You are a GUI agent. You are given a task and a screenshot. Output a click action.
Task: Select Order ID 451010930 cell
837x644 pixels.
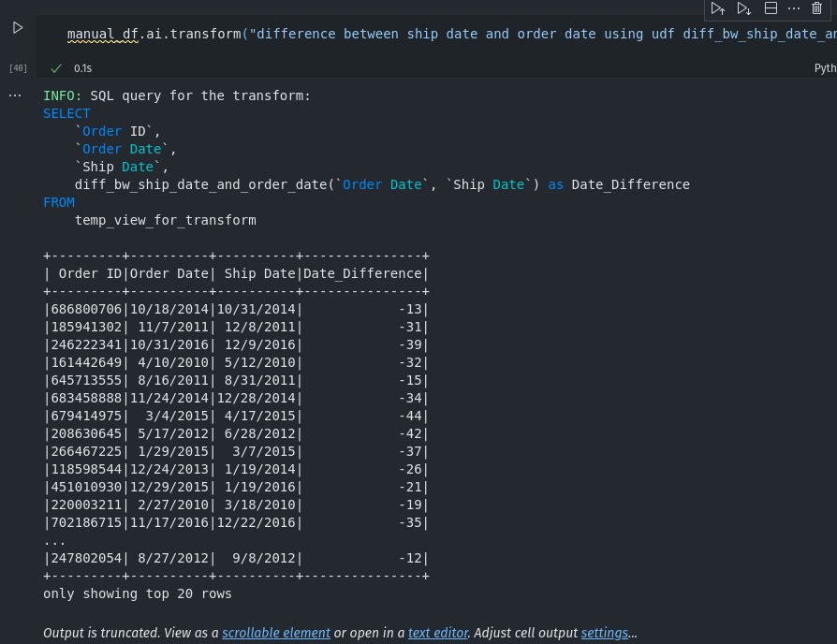(86, 487)
